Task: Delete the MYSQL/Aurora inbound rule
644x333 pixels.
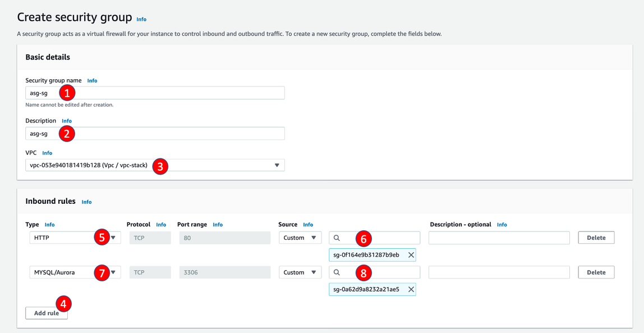Action: 596,272
